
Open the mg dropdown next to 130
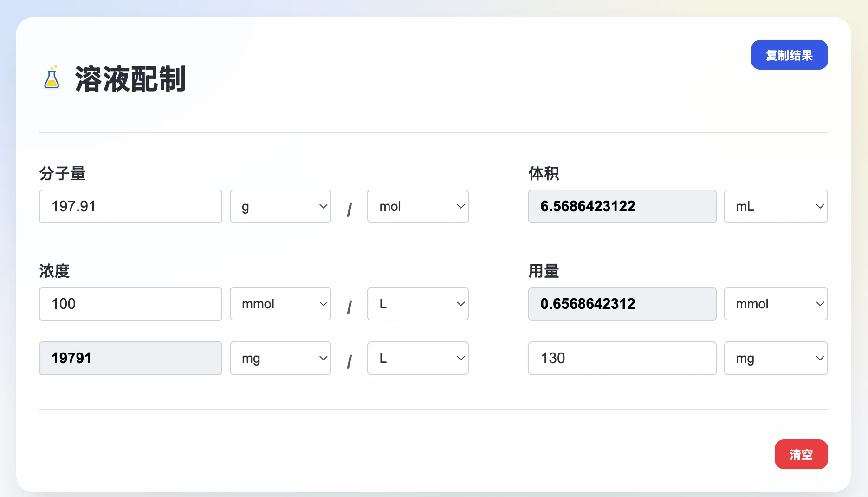[776, 358]
